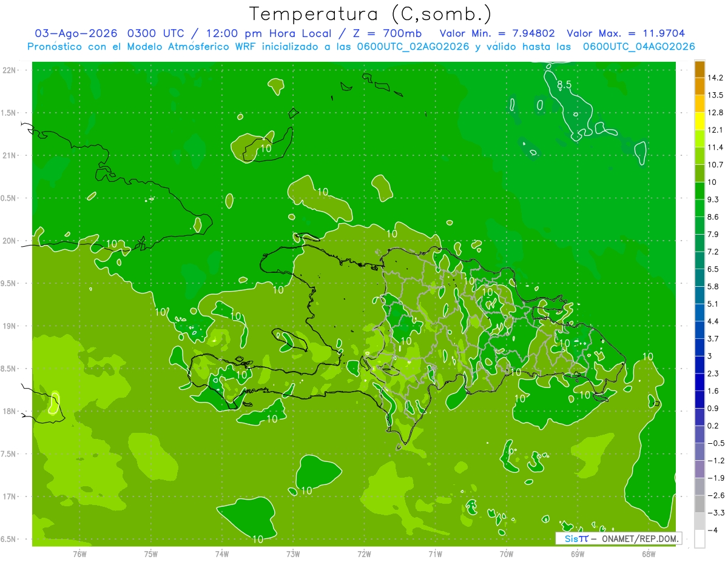The height and width of the screenshot is (562, 728).
Task: Pick the dark blue swatch between 1.6 and 2.3
Action: (x=699, y=382)
